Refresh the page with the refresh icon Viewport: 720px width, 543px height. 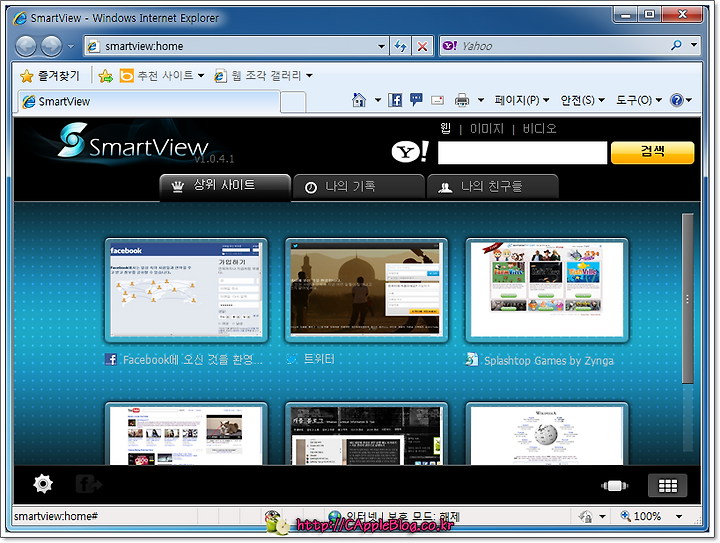(400, 46)
